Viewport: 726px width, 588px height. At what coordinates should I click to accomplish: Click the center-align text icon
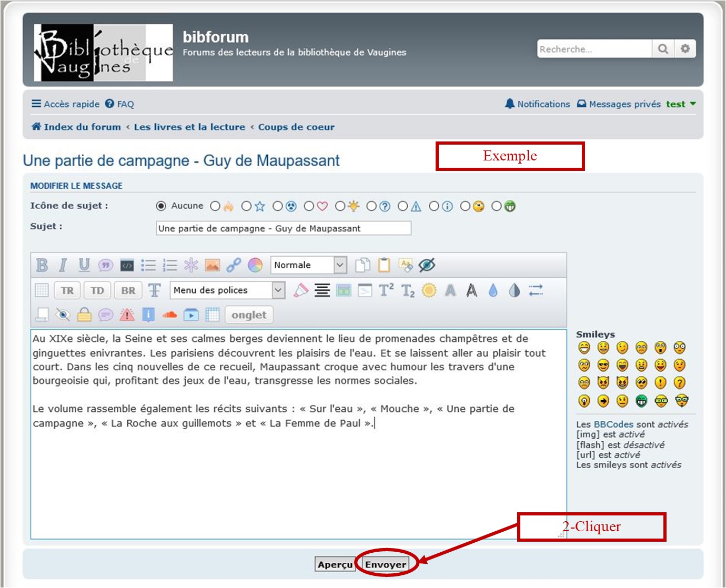[322, 290]
